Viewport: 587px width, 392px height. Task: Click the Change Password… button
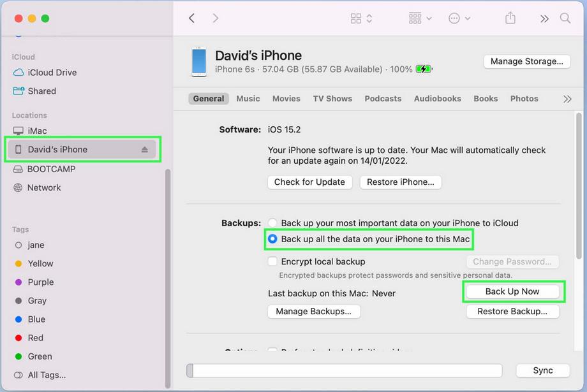512,262
